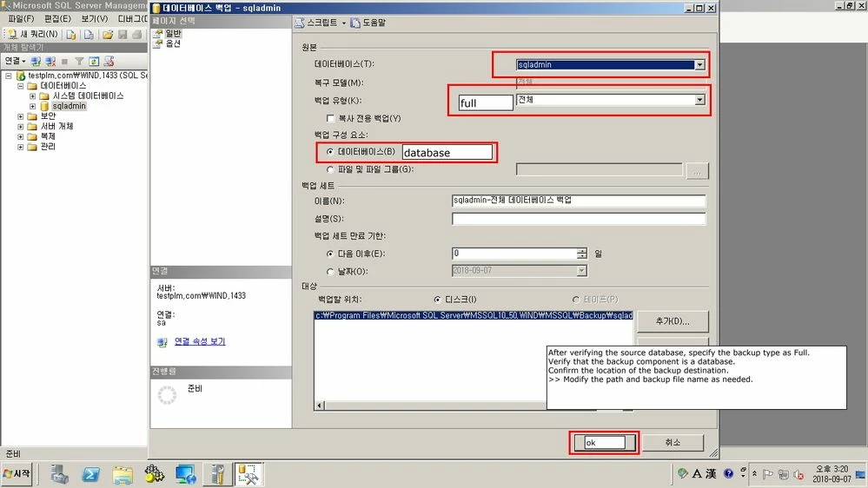Open the 보기(V) menu
Screen dimensions: 868x488
click(x=94, y=19)
